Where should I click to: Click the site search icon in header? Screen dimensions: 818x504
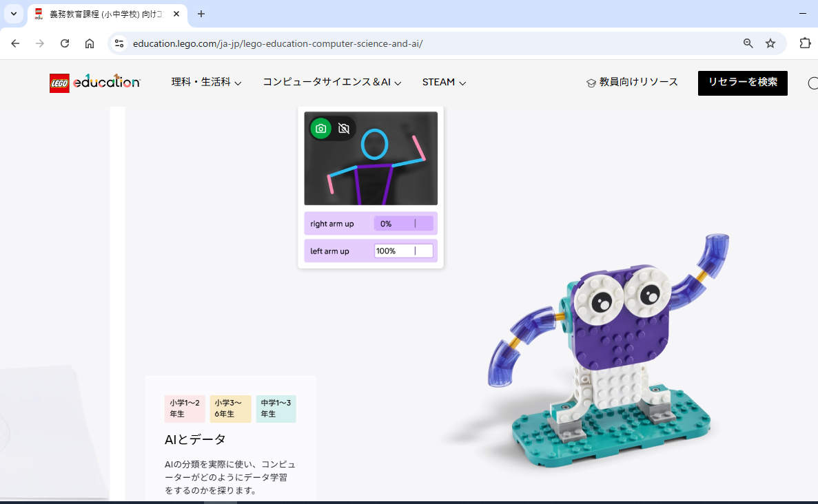(x=812, y=83)
